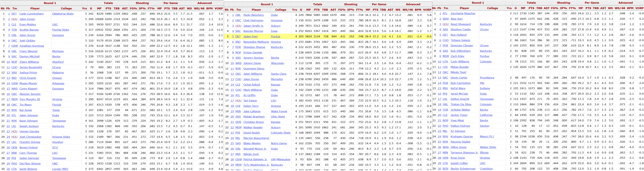
Task: Click the Arizona State college link
Action: pos(61,137)
